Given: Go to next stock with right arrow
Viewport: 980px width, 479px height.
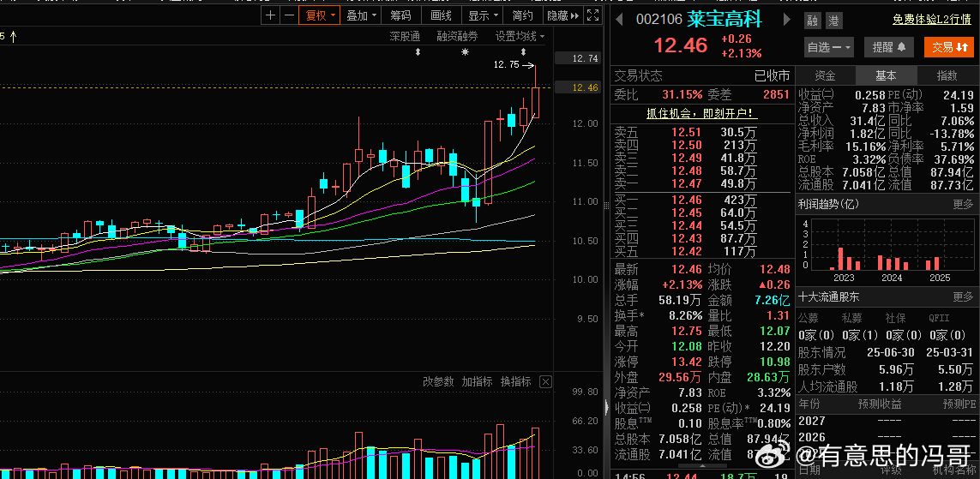Looking at the screenshot, I should (787, 20).
